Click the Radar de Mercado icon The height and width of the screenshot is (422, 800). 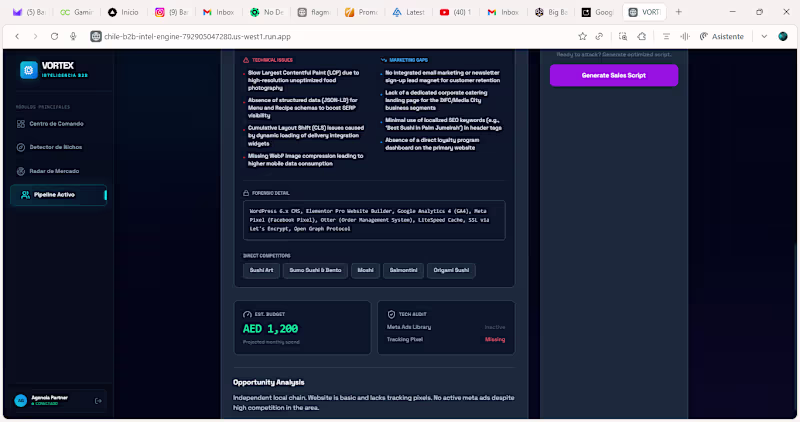coord(21,171)
